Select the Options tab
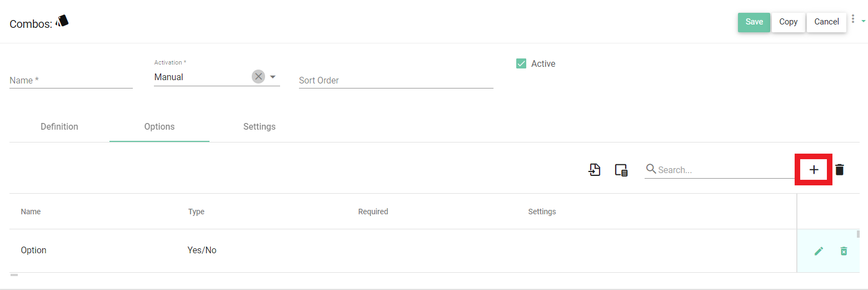The image size is (868, 290). (x=159, y=127)
